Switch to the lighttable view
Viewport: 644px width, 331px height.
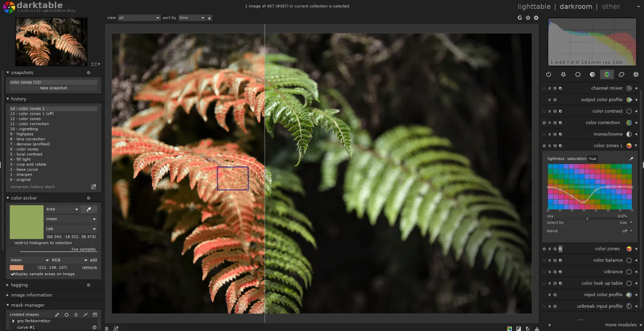pos(534,7)
